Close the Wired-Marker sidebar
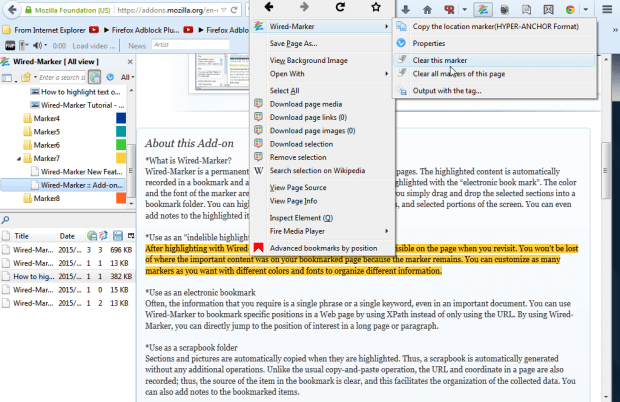Viewport: 620px width, 402px height. [x=130, y=62]
